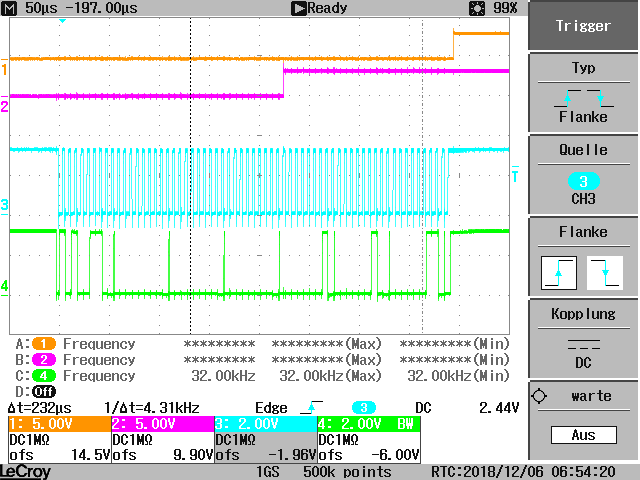
Task: Click the Typ edge type symbol
Action: pos(584,98)
